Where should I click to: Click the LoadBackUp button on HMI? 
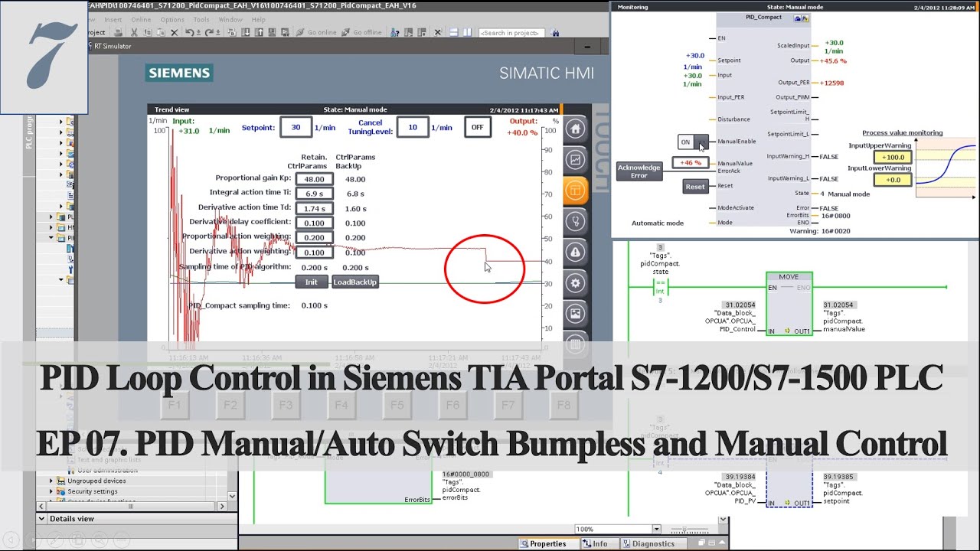pos(354,282)
